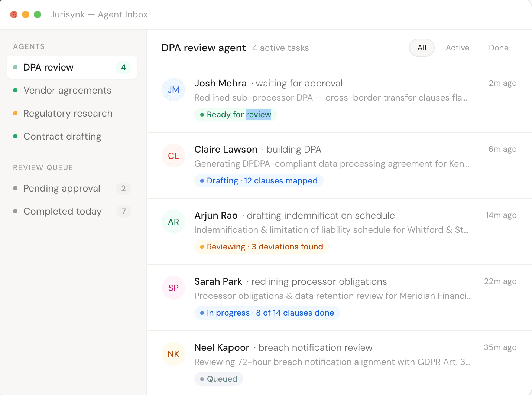
Task: Show the Done tasks filter
Action: tap(498, 48)
